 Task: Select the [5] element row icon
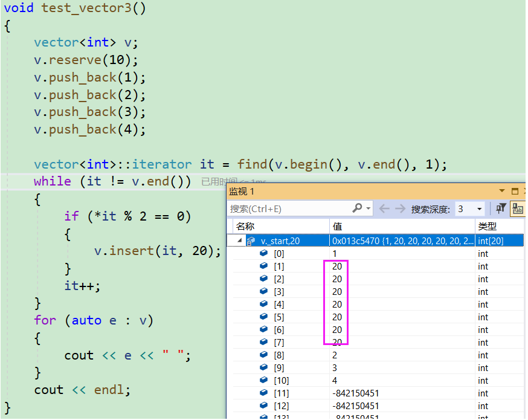[x=263, y=317]
